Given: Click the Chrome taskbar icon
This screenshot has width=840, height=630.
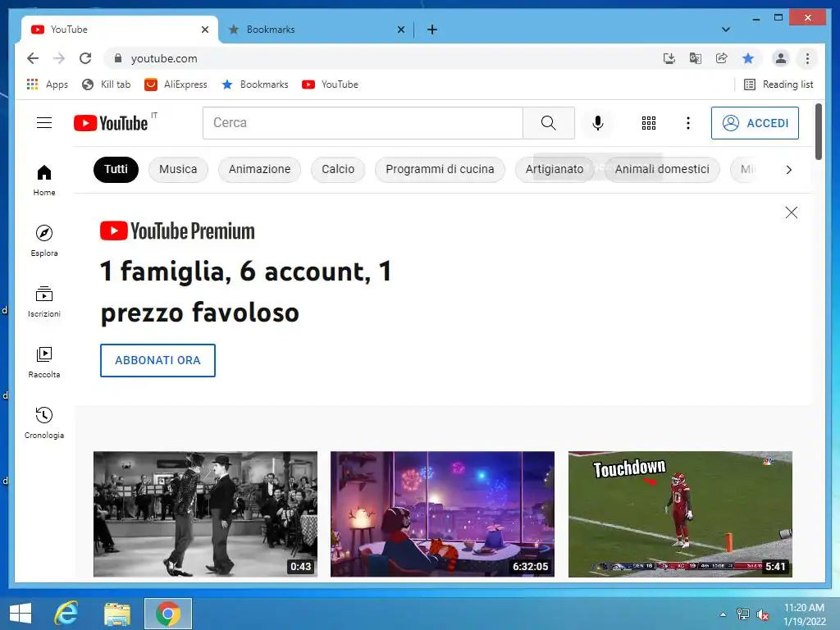Looking at the screenshot, I should [167, 614].
